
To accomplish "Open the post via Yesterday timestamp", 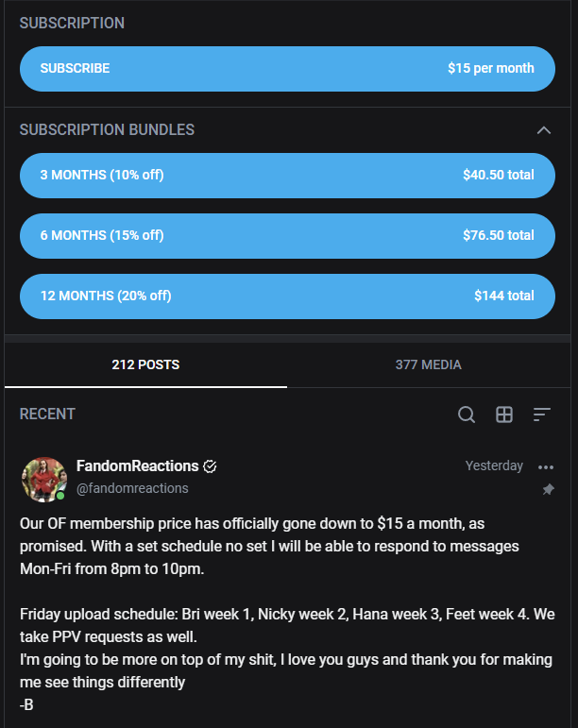I will tap(494, 466).
